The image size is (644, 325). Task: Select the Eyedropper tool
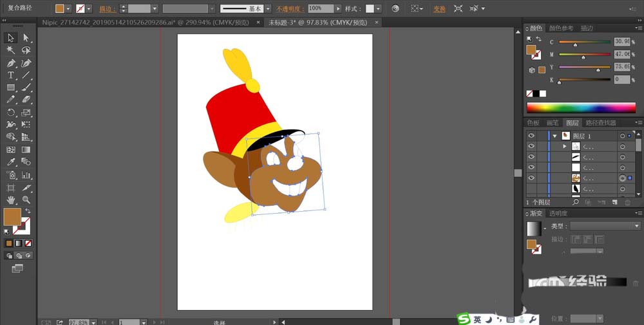(11, 162)
